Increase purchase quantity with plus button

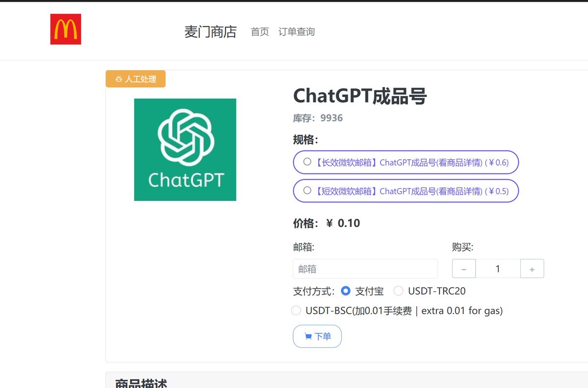pos(532,269)
